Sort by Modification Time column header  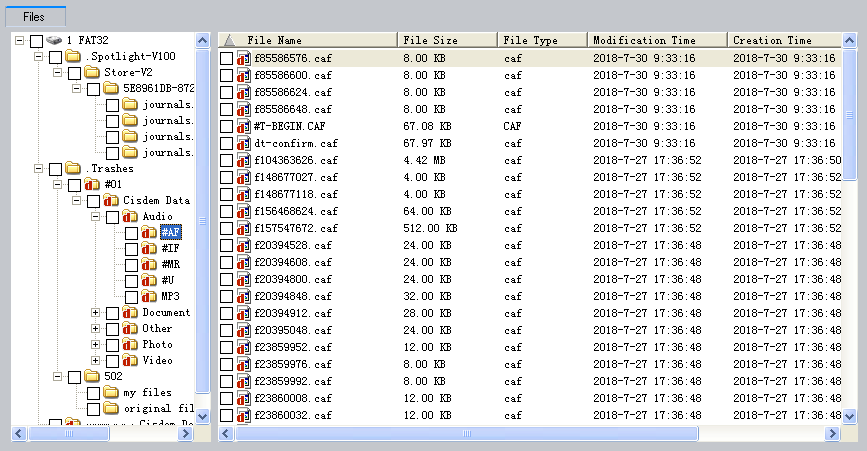(657, 40)
